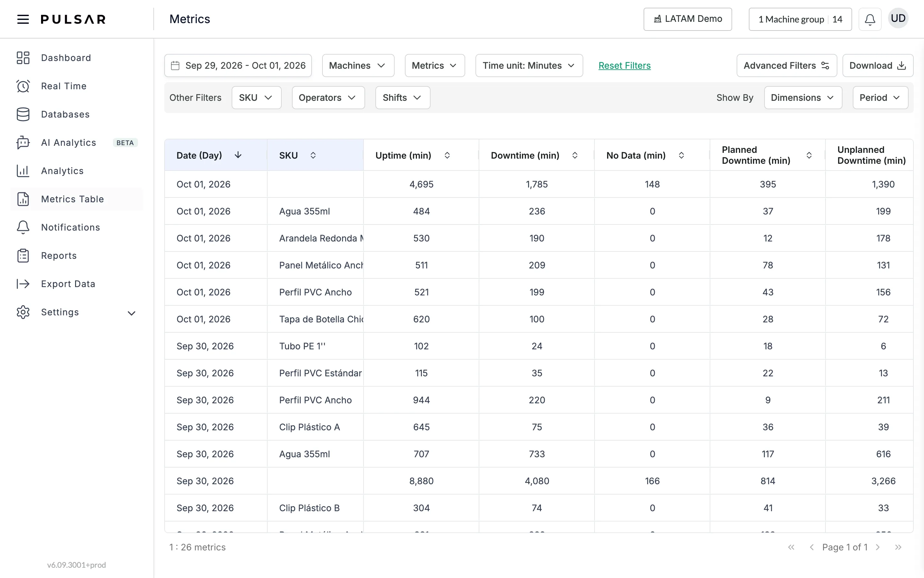Click the Clip Plástico B cell

[315, 508]
